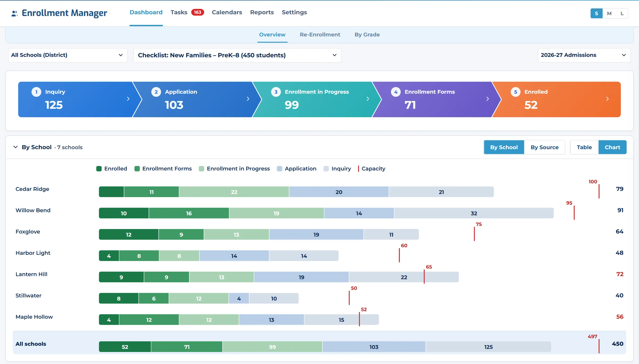This screenshot has height=364, width=639.
Task: Click the Tasks 163 notification badge
Action: pos(198,13)
